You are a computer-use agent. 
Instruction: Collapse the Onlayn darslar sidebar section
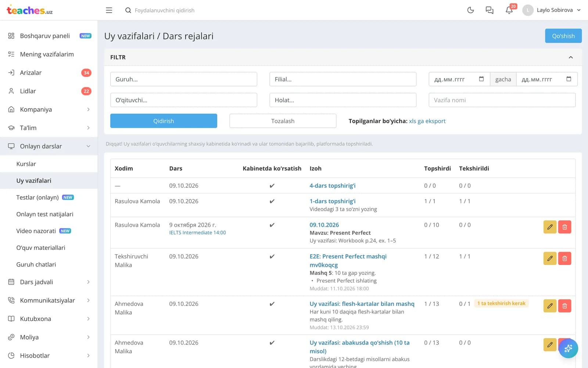tap(49, 146)
